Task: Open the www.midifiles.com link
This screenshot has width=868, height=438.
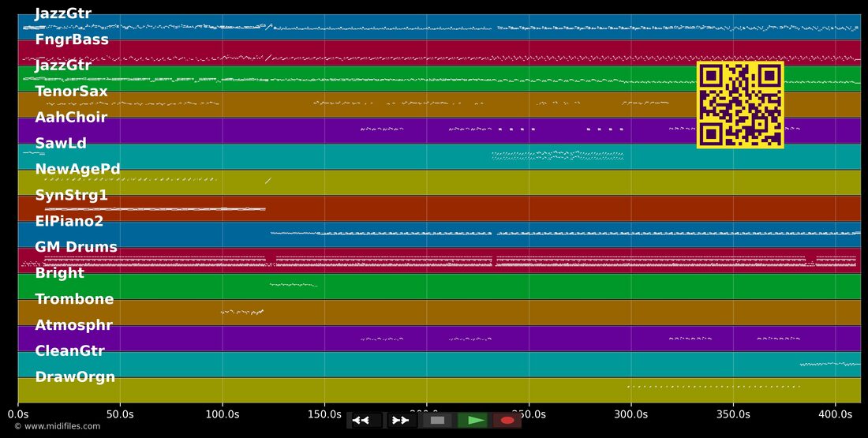Action: [58, 426]
